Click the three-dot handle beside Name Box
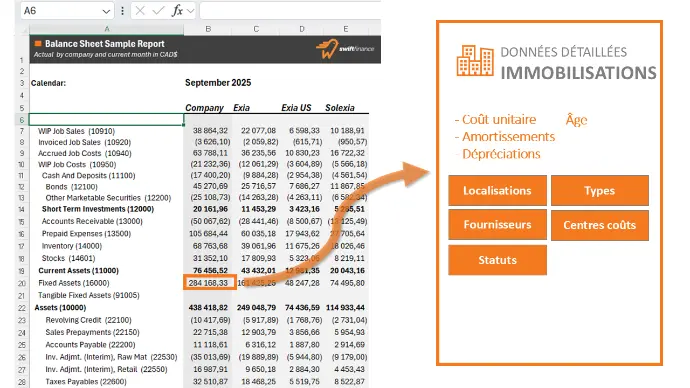 122,11
